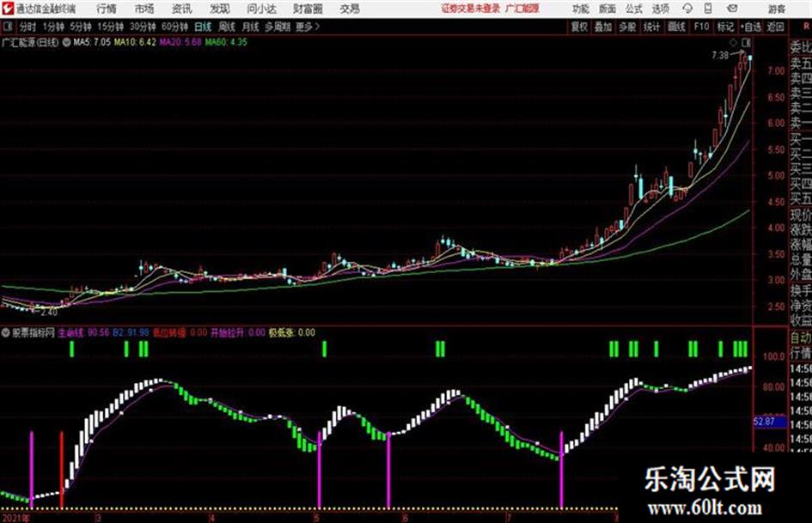Screen dimensions: 812x523
Task: Open the 多周期 multi-period view
Action: (278, 27)
